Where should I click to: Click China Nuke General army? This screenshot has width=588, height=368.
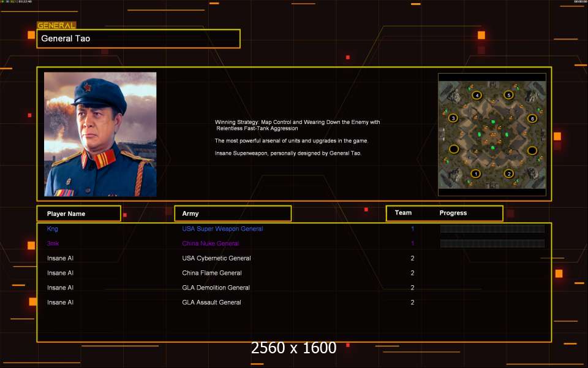click(x=210, y=243)
